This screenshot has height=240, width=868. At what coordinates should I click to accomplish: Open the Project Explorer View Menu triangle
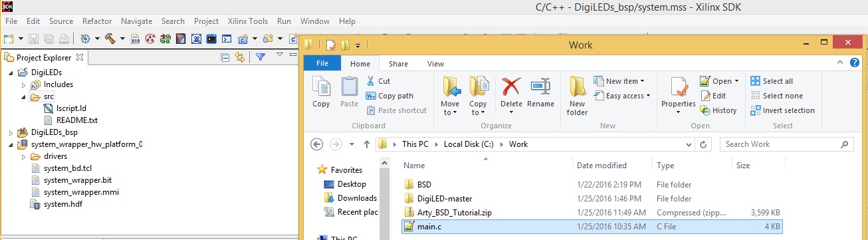tap(280, 55)
